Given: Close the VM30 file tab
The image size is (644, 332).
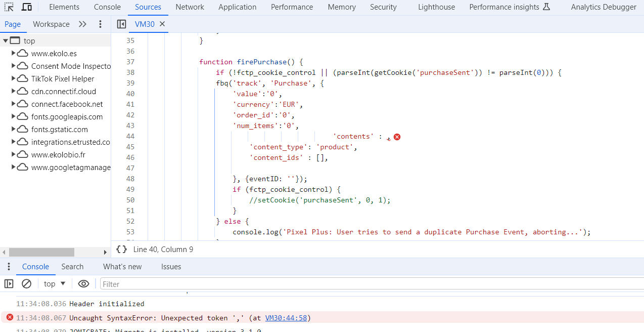Looking at the screenshot, I should pos(162,24).
